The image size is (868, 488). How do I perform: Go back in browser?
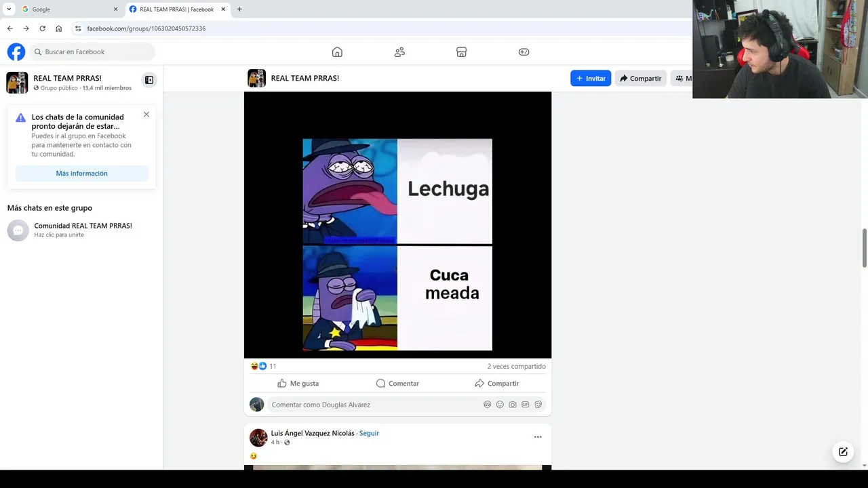click(x=9, y=28)
